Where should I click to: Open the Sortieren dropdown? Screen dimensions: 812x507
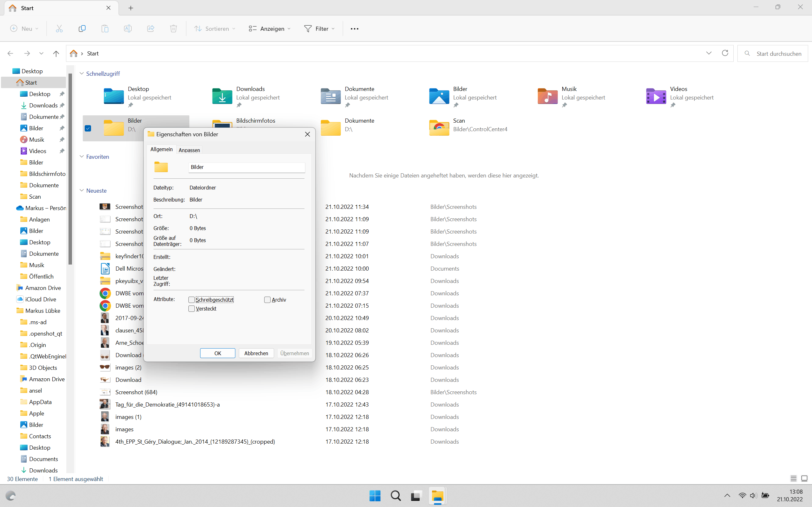point(215,29)
